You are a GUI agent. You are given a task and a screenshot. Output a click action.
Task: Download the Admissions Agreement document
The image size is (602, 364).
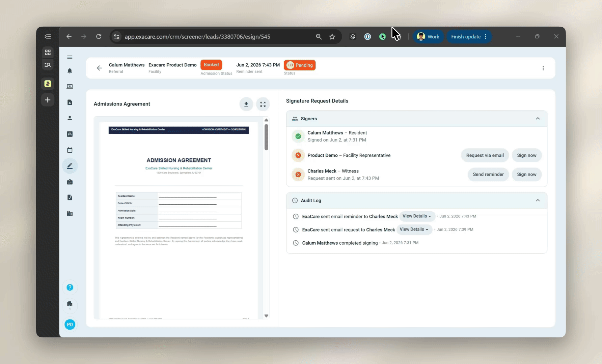pos(246,104)
